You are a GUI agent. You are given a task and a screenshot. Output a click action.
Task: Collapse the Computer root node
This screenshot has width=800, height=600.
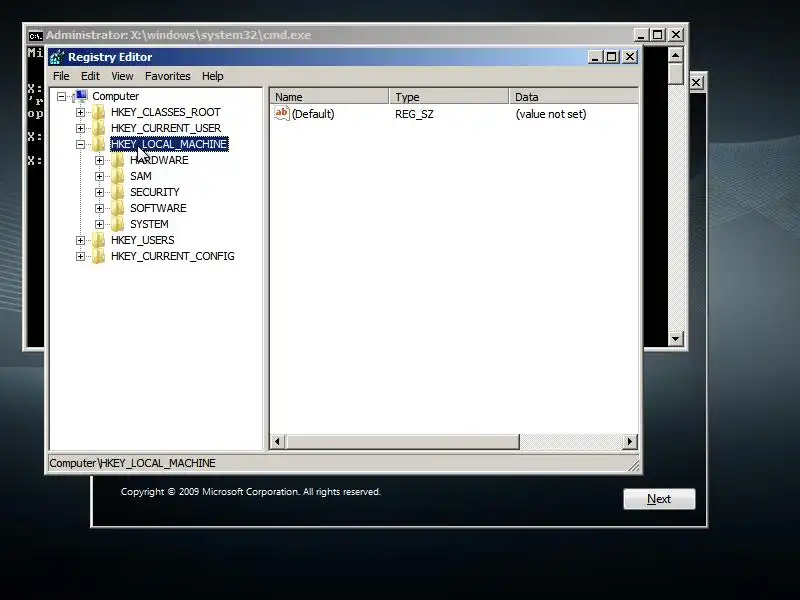tap(62, 96)
